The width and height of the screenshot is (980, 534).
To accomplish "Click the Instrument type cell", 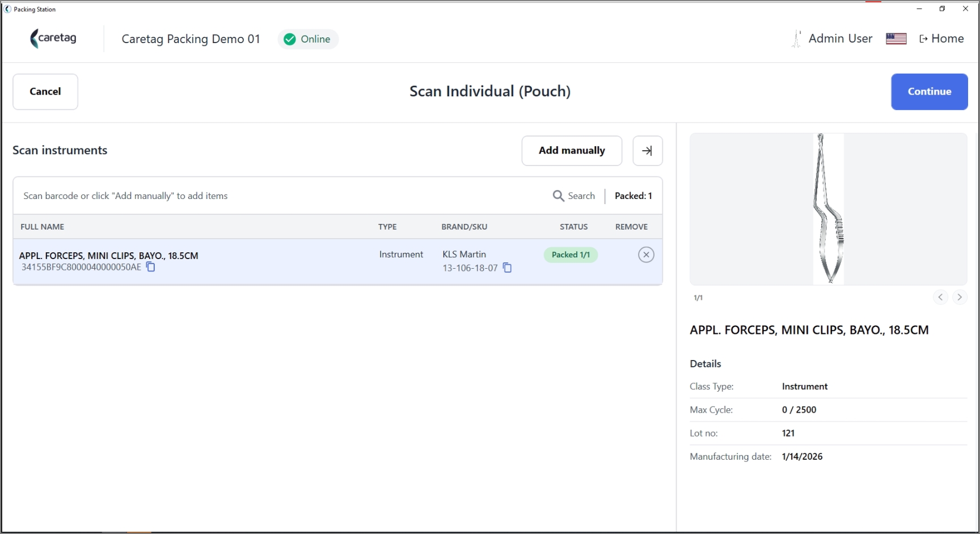I will (x=401, y=255).
